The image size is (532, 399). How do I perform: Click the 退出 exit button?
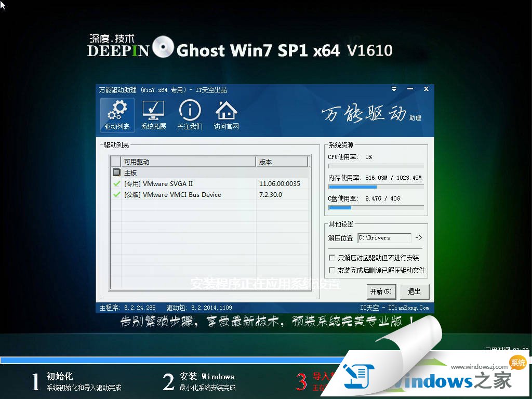coord(414,291)
